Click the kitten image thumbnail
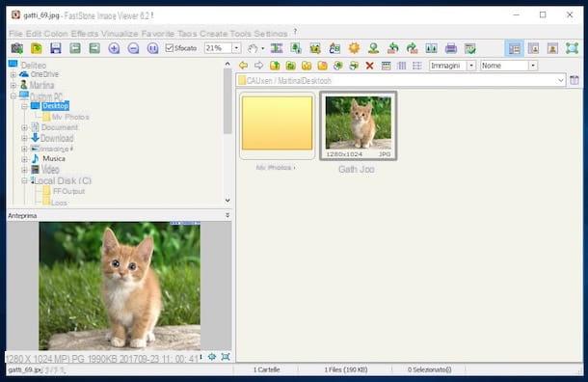Screen dimensions: 588x382 359,125
